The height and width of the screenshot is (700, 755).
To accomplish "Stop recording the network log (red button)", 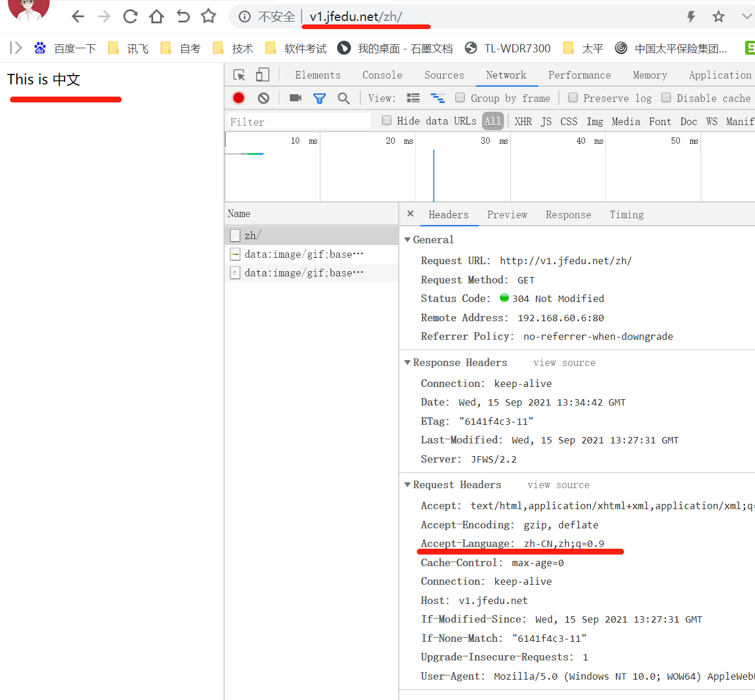I will [x=239, y=98].
